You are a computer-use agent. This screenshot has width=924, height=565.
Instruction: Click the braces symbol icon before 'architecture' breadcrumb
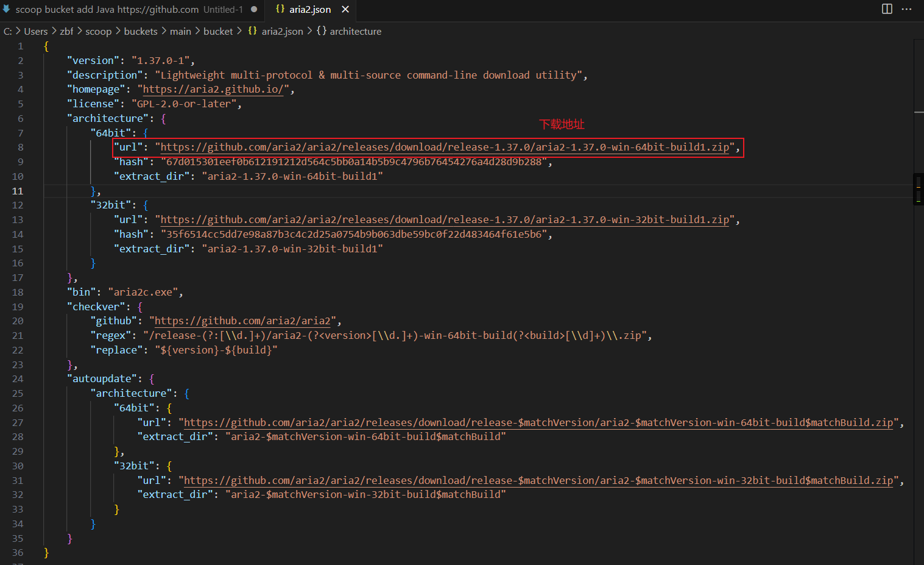322,30
